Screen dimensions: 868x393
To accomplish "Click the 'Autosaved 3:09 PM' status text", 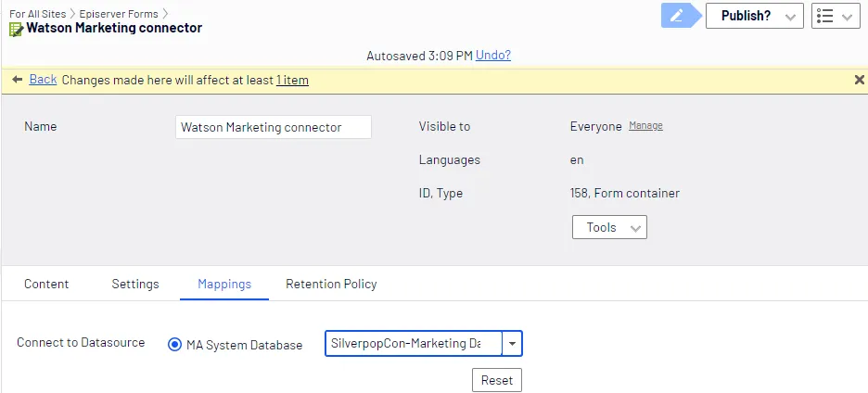I will point(419,56).
